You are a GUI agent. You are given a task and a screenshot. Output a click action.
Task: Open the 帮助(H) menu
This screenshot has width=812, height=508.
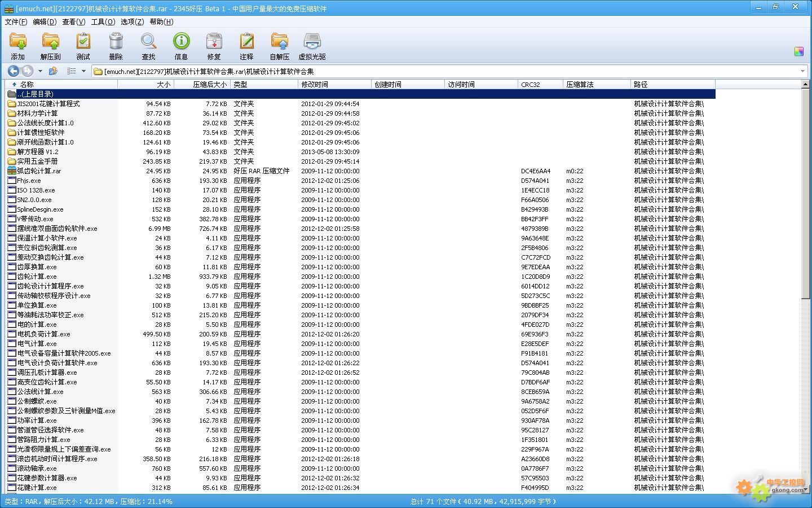(161, 22)
